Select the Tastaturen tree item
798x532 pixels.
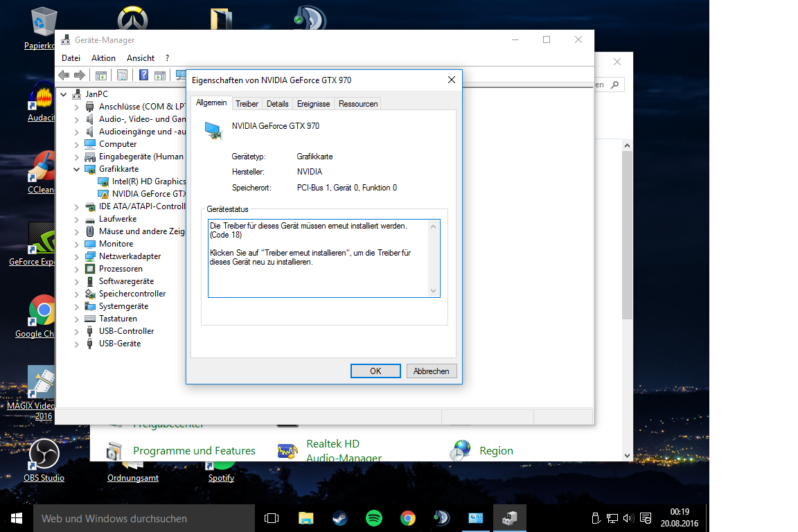tap(118, 319)
